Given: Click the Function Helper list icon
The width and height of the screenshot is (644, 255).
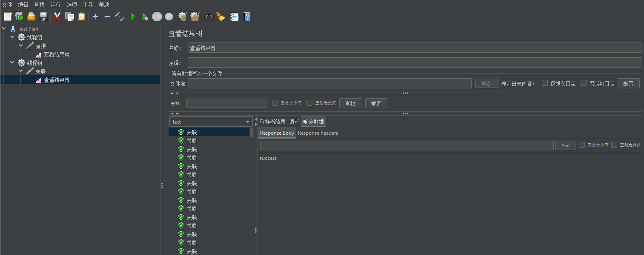Looking at the screenshot, I should [x=235, y=17].
